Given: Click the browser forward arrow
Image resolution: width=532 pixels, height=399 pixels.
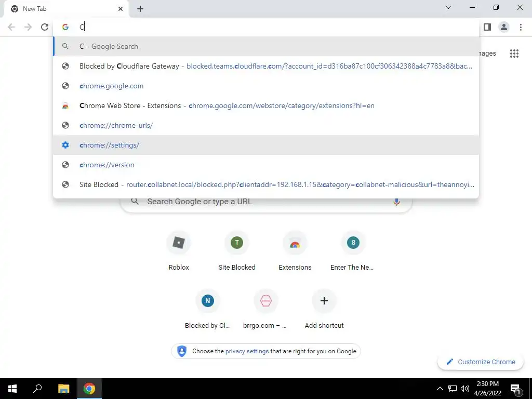Looking at the screenshot, I should pos(28,27).
